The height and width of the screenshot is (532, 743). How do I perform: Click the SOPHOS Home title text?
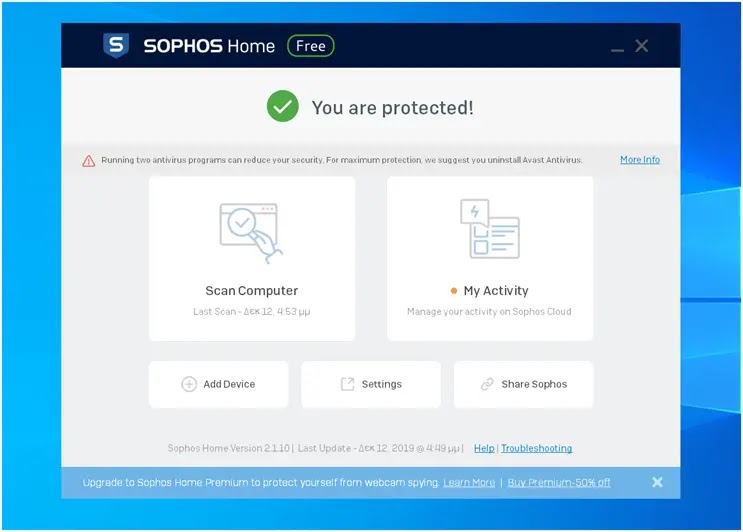click(209, 46)
